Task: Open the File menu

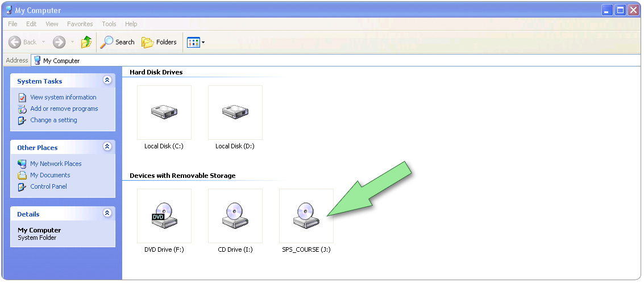Action: (13, 24)
